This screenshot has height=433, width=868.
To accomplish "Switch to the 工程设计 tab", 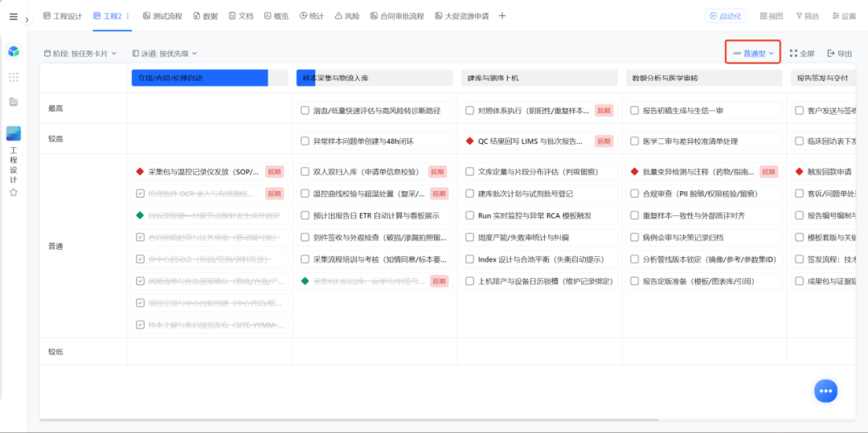I will tap(63, 16).
